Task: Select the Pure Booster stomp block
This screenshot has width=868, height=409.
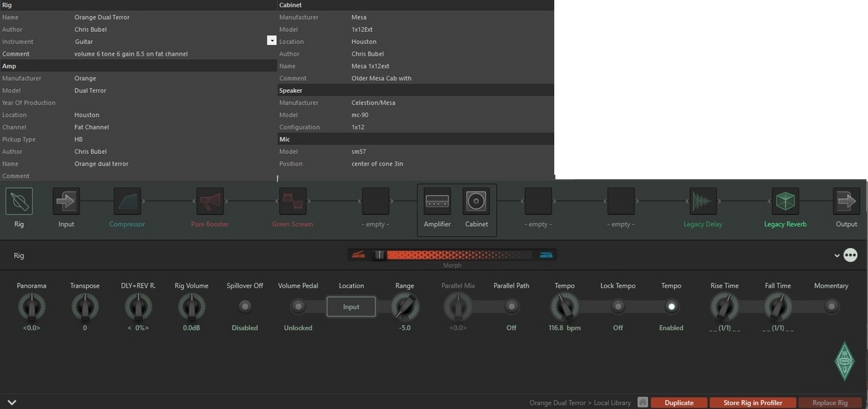Action: click(x=210, y=201)
